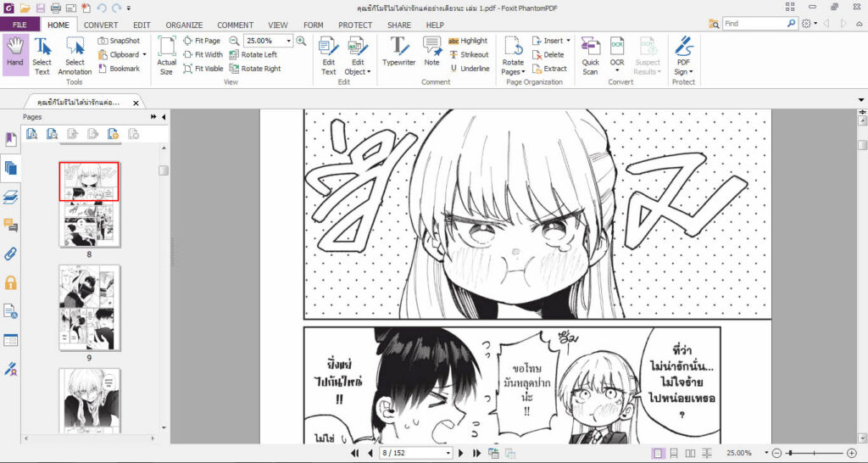Switch to the SHARE ribbon tab
This screenshot has width=868, height=463.
point(399,25)
